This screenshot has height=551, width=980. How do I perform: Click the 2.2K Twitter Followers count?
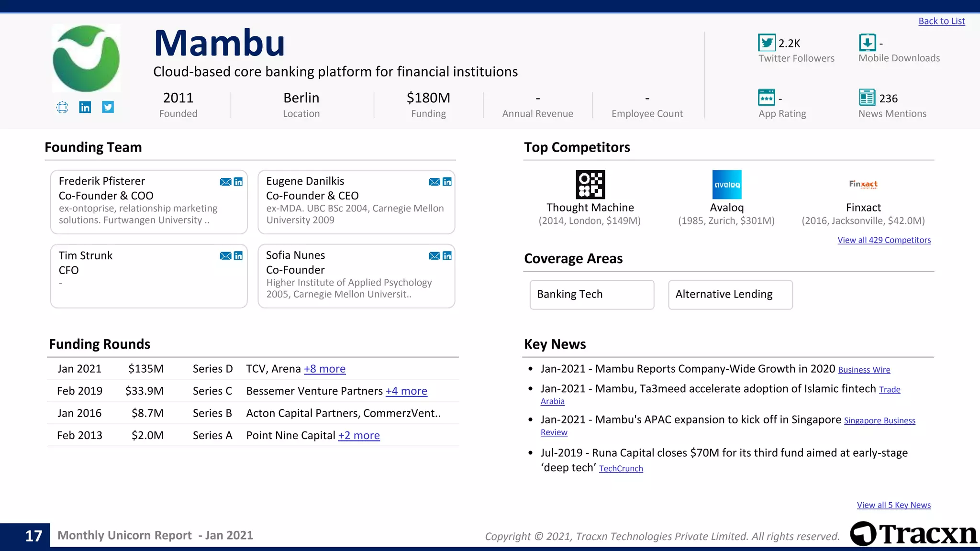[x=790, y=44]
